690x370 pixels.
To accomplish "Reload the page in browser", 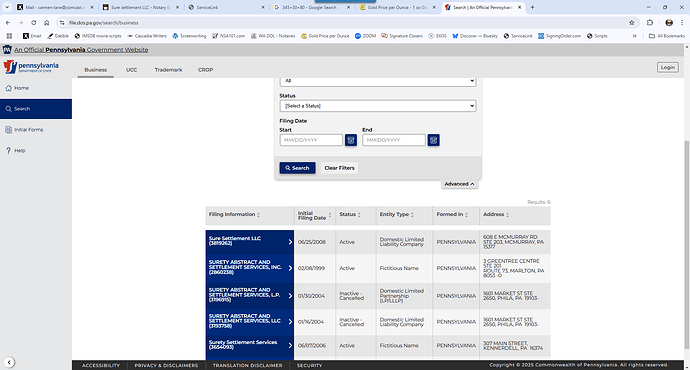I will 33,22.
